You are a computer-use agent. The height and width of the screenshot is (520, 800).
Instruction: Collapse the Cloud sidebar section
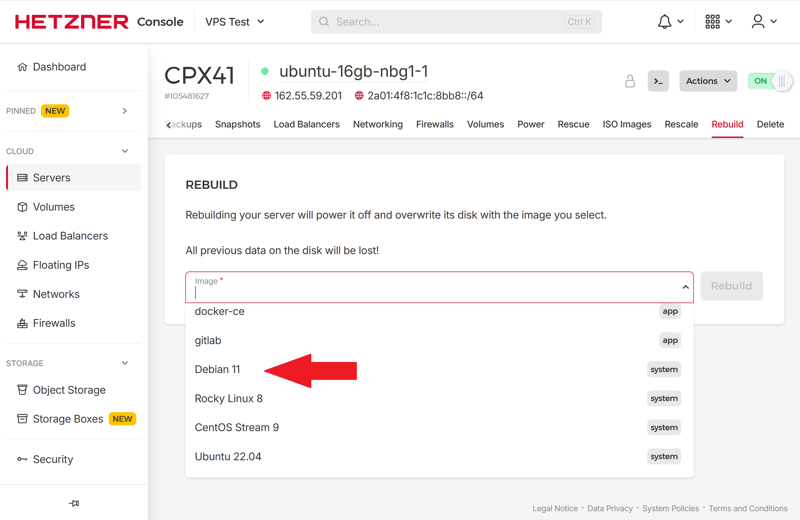125,151
